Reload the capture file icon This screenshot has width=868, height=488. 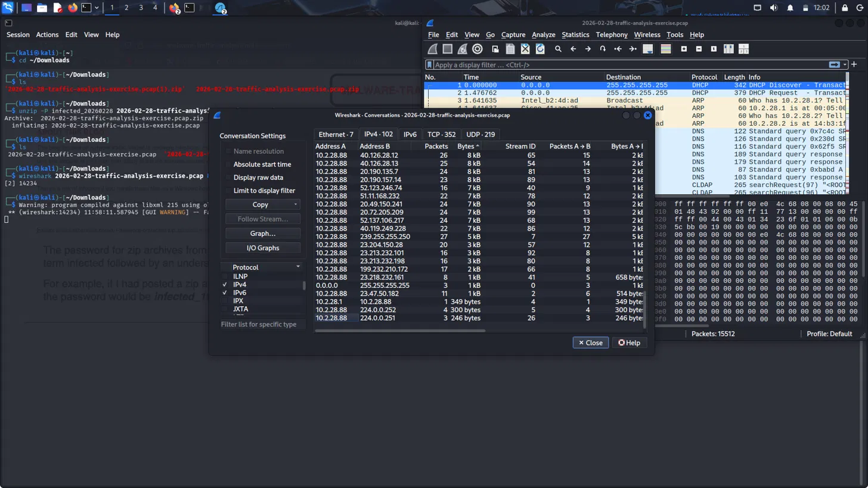click(x=540, y=49)
